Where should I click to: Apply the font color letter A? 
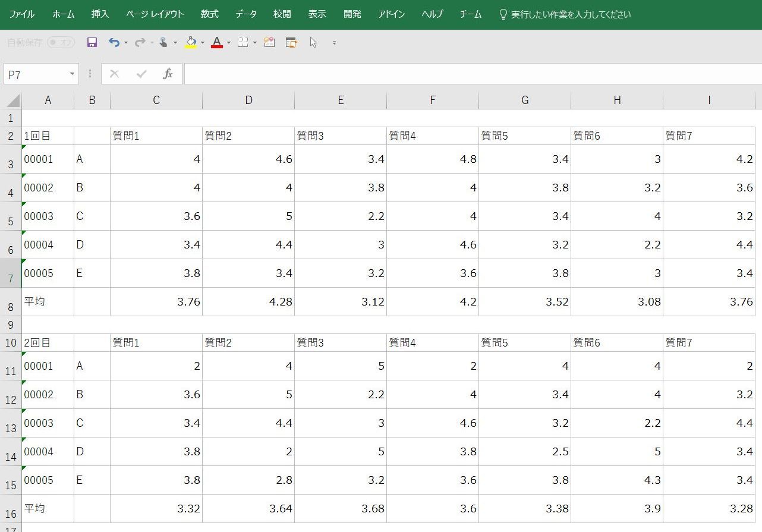[x=216, y=42]
